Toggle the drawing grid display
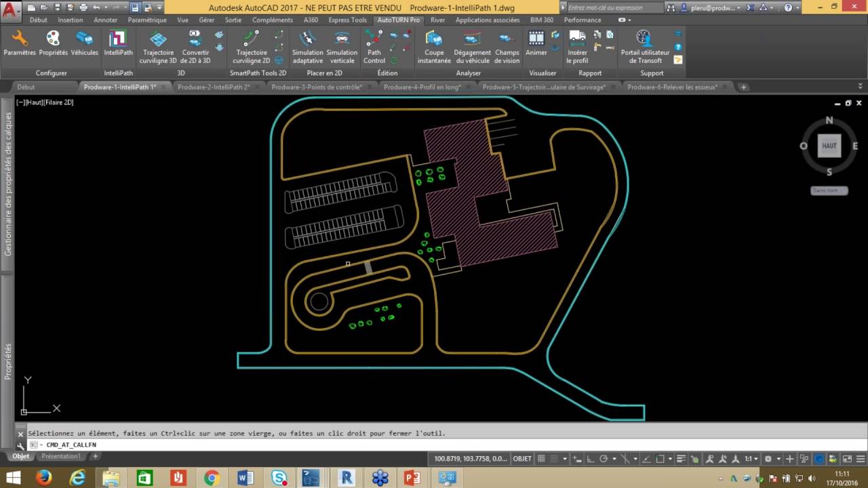Viewport: 868px width, 488px height. (x=542, y=459)
